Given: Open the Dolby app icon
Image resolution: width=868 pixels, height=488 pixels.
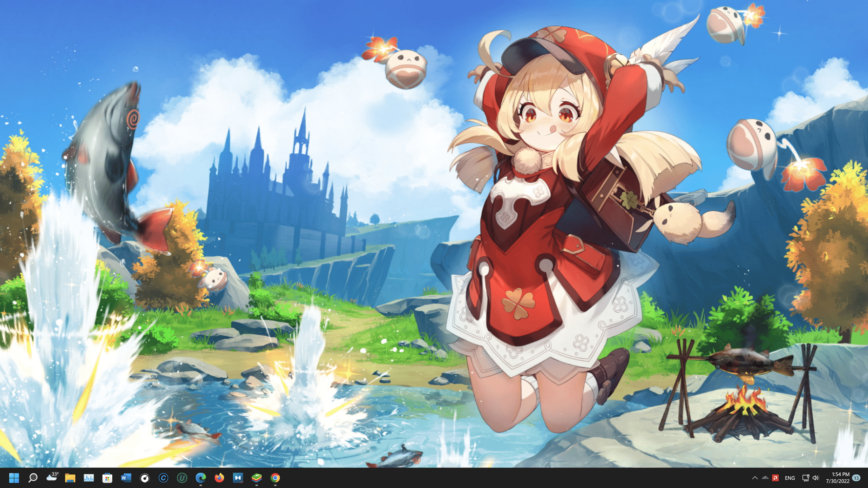Looking at the screenshot, I should 238,478.
